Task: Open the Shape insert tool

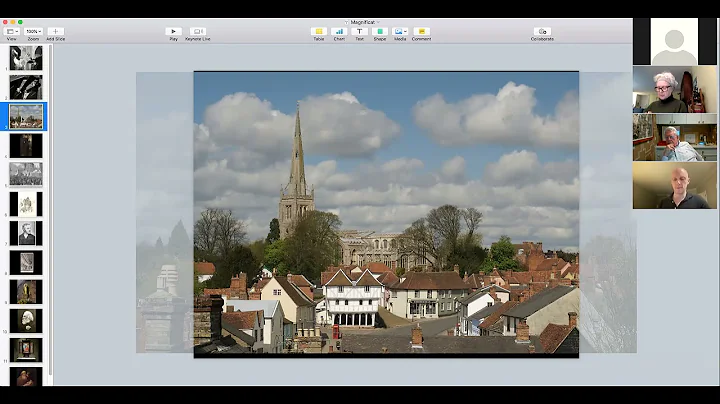Action: pyautogui.click(x=380, y=32)
